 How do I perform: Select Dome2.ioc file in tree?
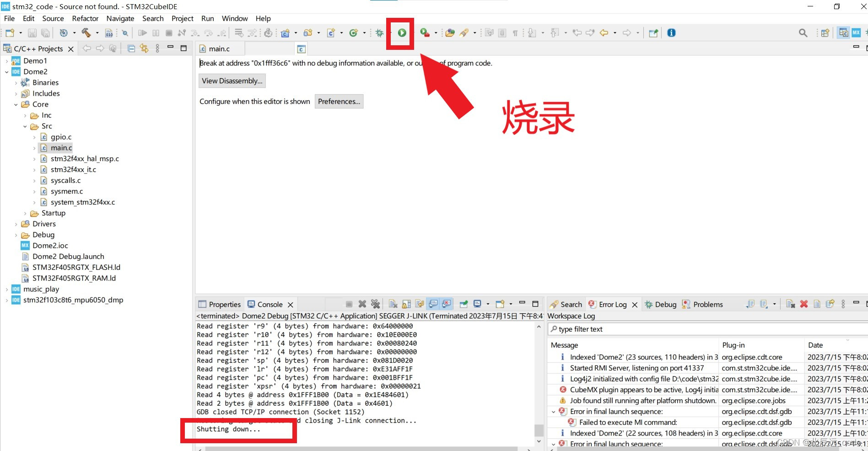(x=50, y=246)
